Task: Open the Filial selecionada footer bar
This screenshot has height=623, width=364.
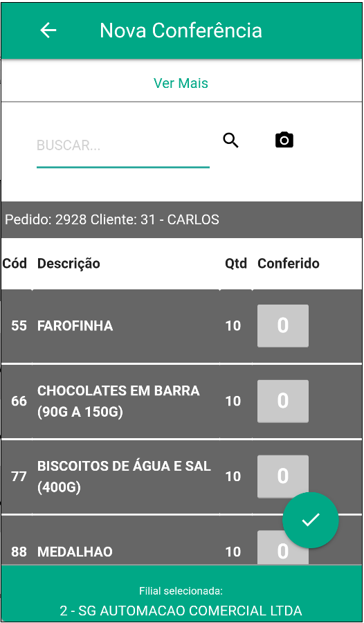Action: click(x=181, y=594)
